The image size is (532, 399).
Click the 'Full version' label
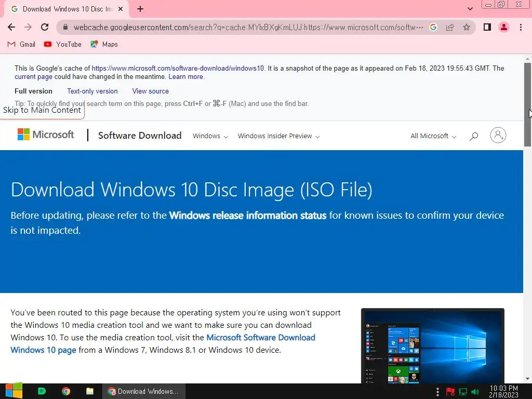click(x=33, y=91)
